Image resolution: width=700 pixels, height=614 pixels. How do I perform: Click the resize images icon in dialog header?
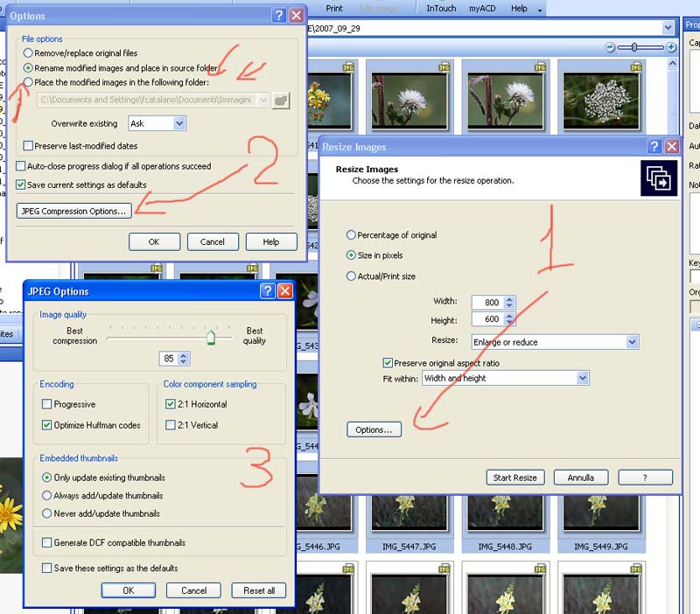pos(659,178)
